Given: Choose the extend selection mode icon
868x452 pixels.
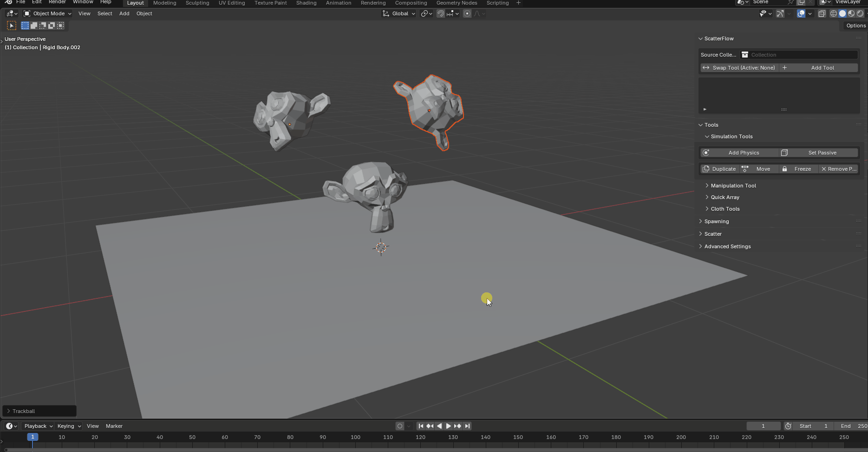Looking at the screenshot, I should pyautogui.click(x=34, y=26).
